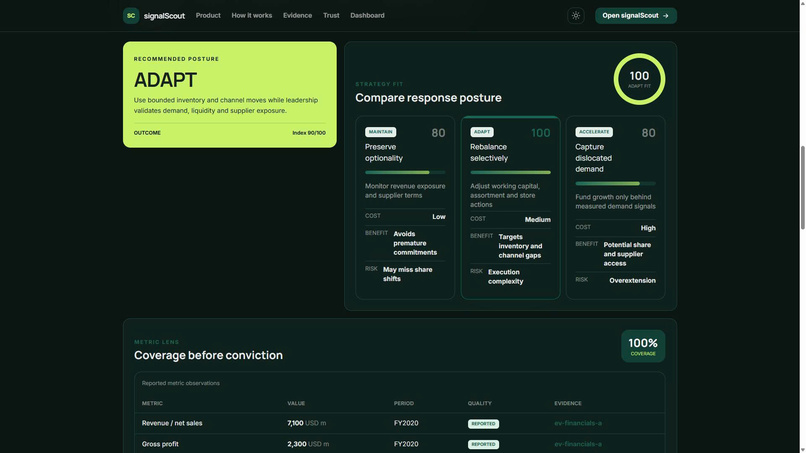Click the Open signalScout button
This screenshot has height=453, width=806.
[x=636, y=15]
